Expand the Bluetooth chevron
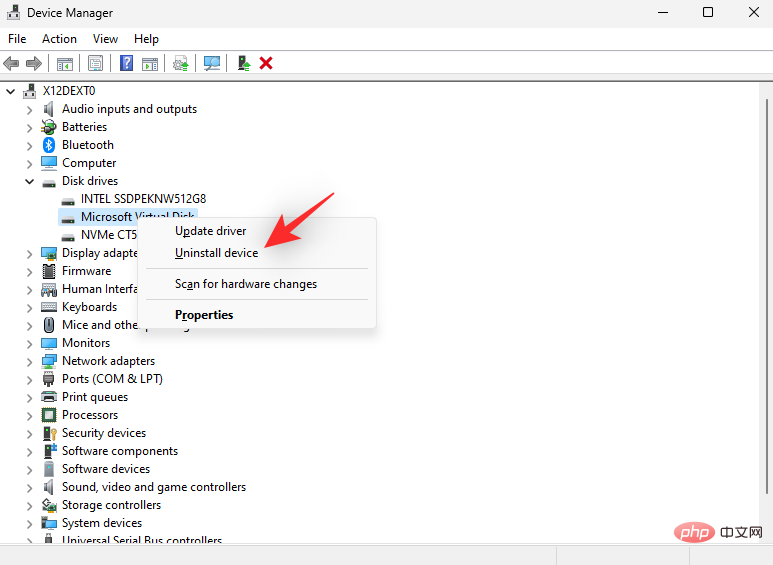The width and height of the screenshot is (773, 565). [x=30, y=145]
